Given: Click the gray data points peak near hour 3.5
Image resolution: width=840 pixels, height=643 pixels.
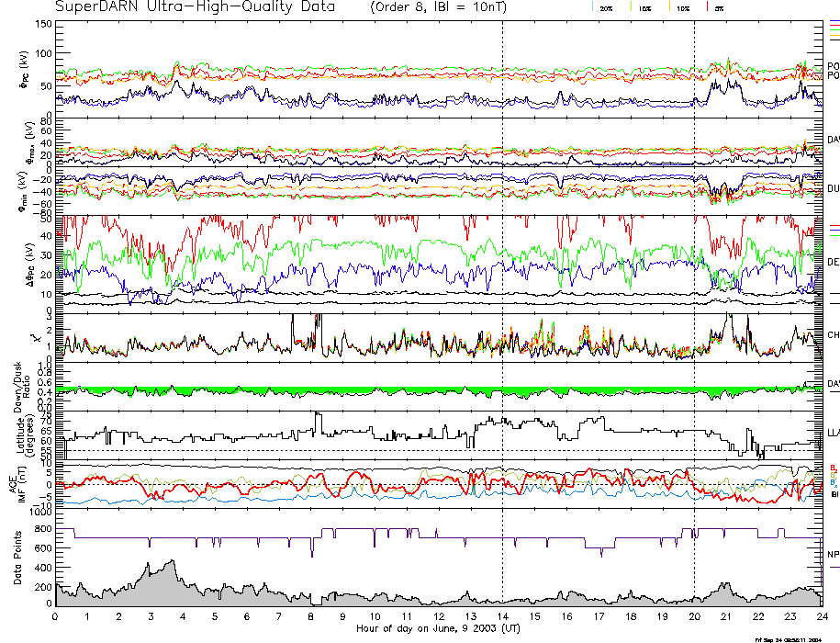Looking at the screenshot, I should pyautogui.click(x=170, y=562).
